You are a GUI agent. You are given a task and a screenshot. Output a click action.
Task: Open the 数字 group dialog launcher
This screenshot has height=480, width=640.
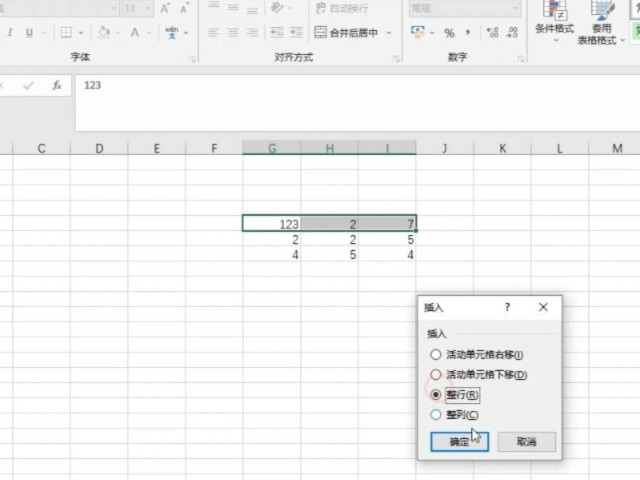[x=520, y=60]
